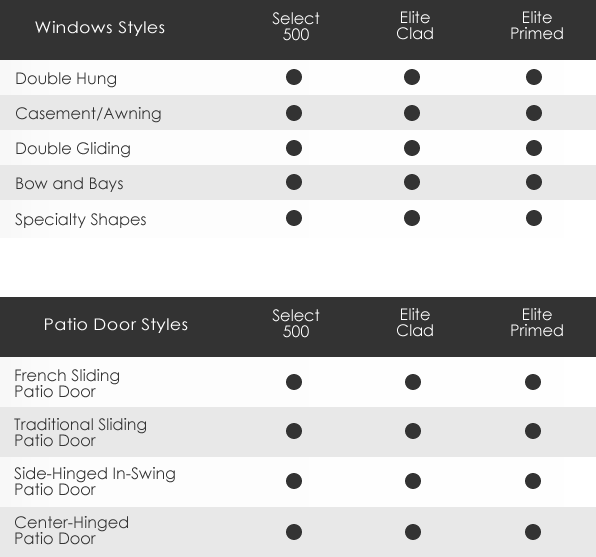Click the Double Hung Select 500 dot

click(294, 77)
